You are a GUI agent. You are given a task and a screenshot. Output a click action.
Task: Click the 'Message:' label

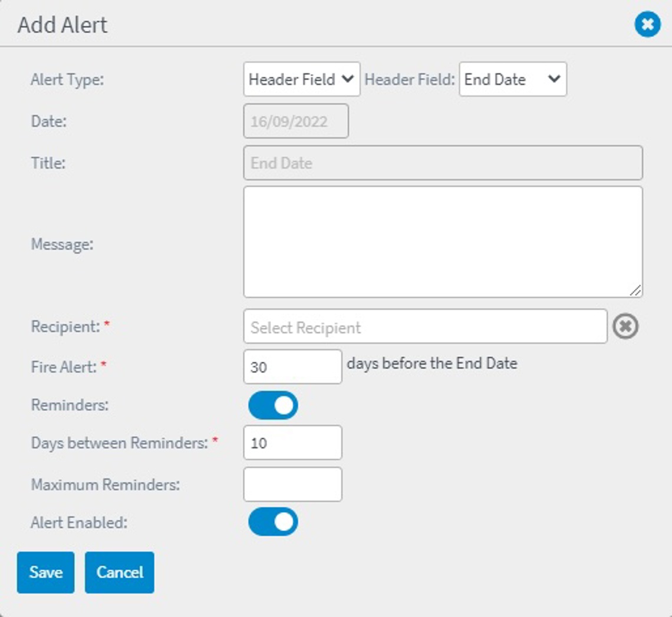point(62,244)
